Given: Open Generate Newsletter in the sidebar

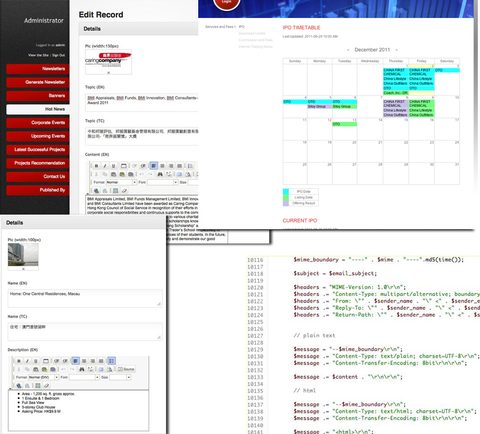Looking at the screenshot, I should click(x=38, y=82).
